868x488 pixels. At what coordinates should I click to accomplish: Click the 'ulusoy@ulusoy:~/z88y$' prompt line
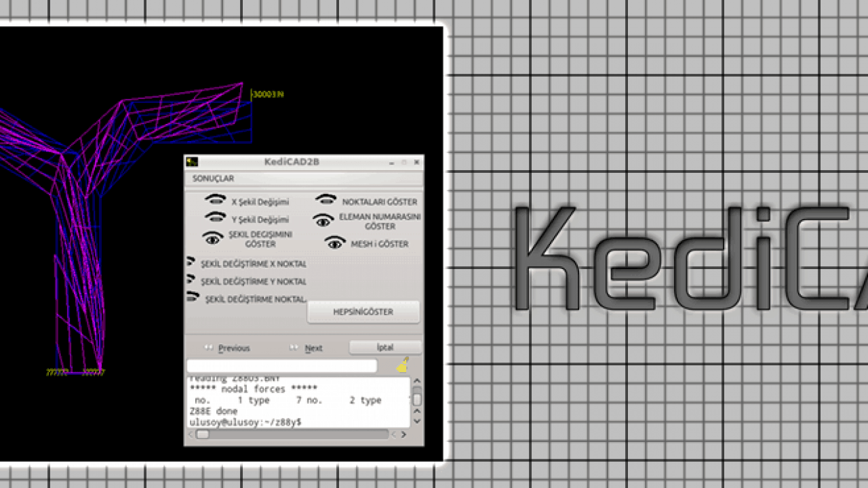tap(245, 422)
